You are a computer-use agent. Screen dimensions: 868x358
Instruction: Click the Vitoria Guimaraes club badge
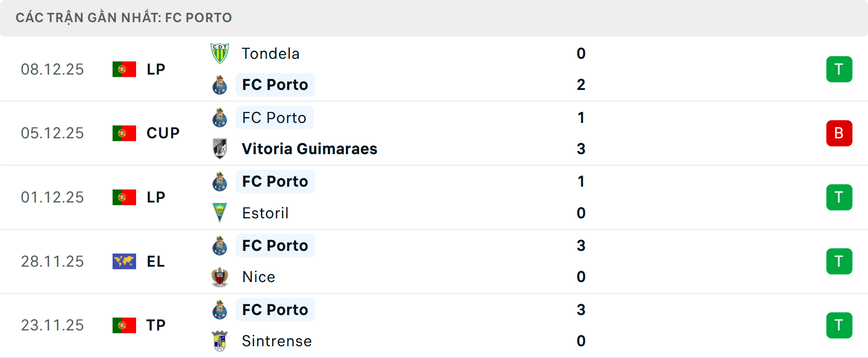click(220, 149)
